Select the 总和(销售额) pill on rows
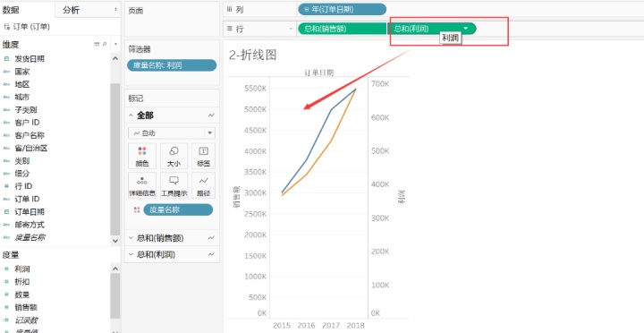 (x=343, y=29)
